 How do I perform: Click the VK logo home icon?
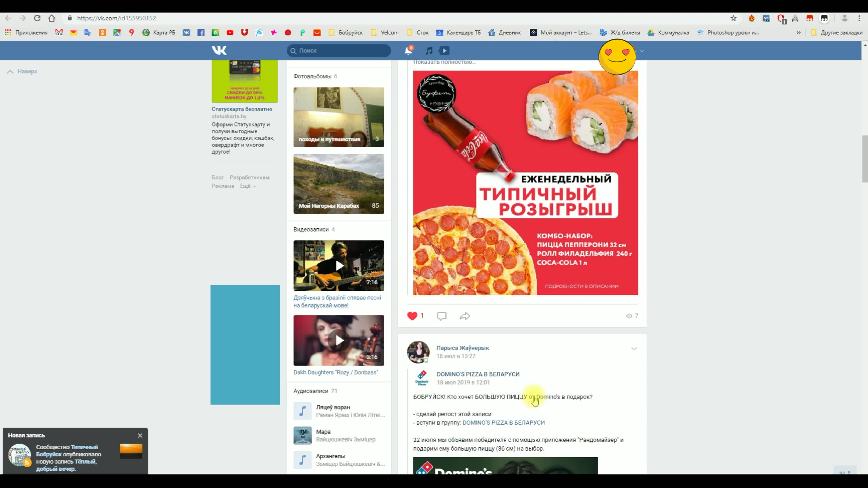[x=219, y=51]
